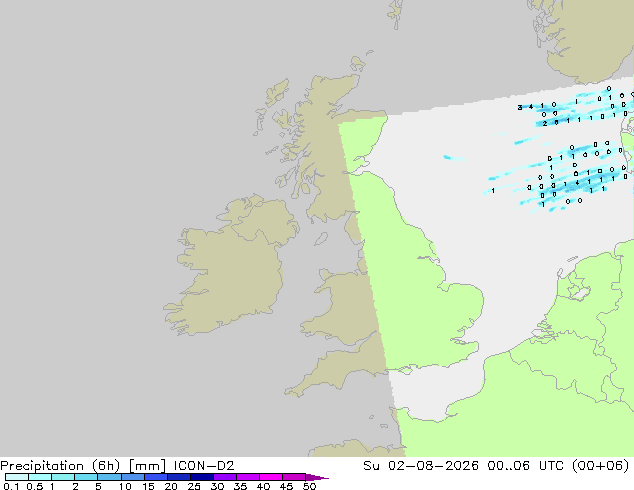
Task: Click the 2–5 mm legend color swatch
Action: pos(86,477)
